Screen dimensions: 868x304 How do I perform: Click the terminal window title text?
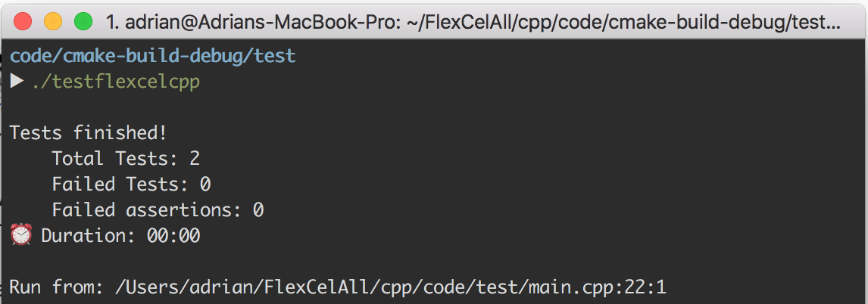(x=473, y=22)
